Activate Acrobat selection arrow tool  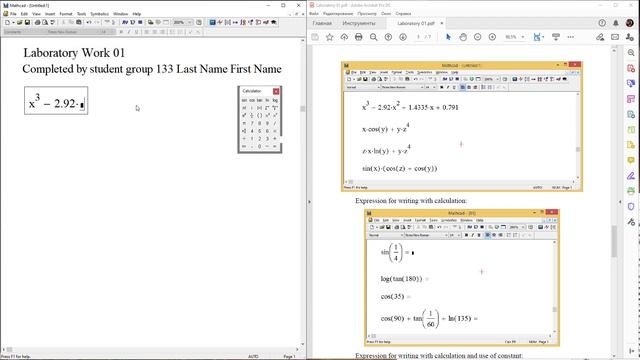click(x=448, y=37)
